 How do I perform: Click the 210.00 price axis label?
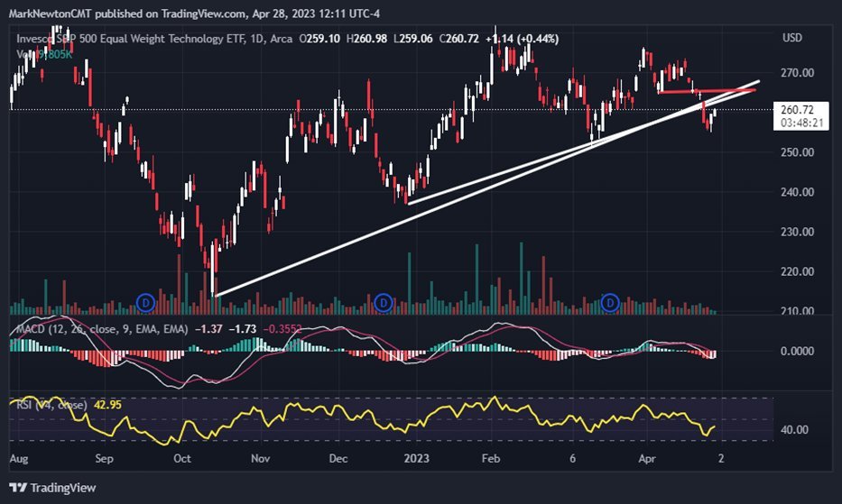[x=797, y=311]
